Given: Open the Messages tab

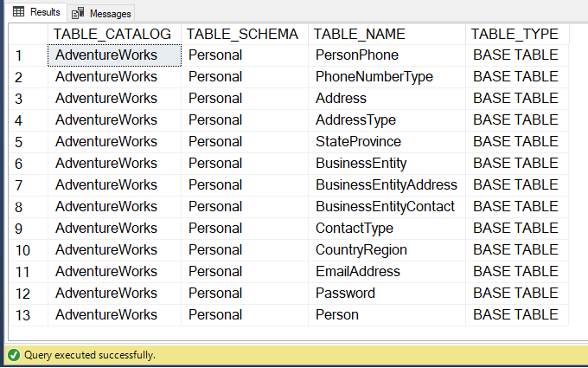Looking at the screenshot, I should coord(101,14).
